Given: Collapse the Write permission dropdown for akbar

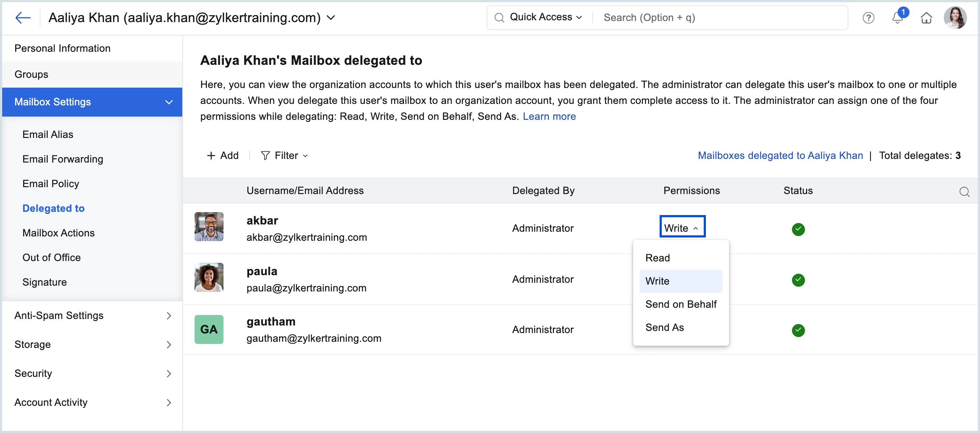Looking at the screenshot, I should coord(682,228).
